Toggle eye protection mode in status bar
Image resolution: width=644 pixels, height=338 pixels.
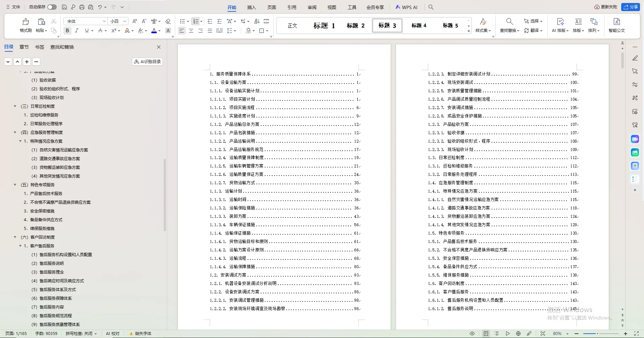[x=472, y=334]
